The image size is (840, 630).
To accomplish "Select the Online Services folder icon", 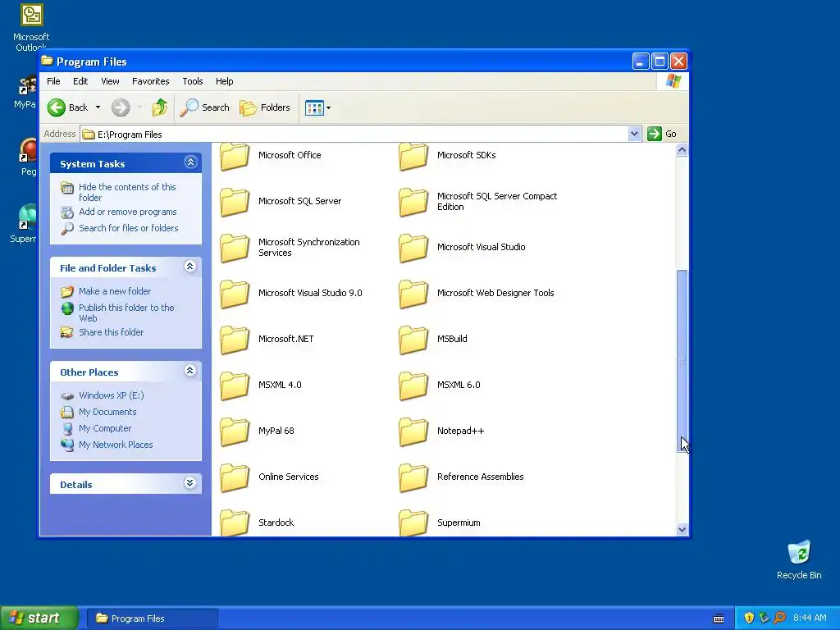I will tap(235, 478).
